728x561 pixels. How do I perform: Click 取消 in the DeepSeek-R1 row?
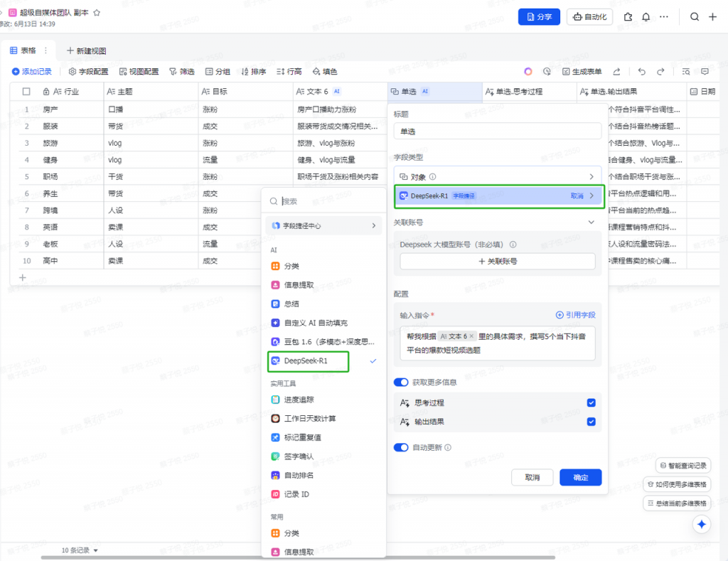577,196
